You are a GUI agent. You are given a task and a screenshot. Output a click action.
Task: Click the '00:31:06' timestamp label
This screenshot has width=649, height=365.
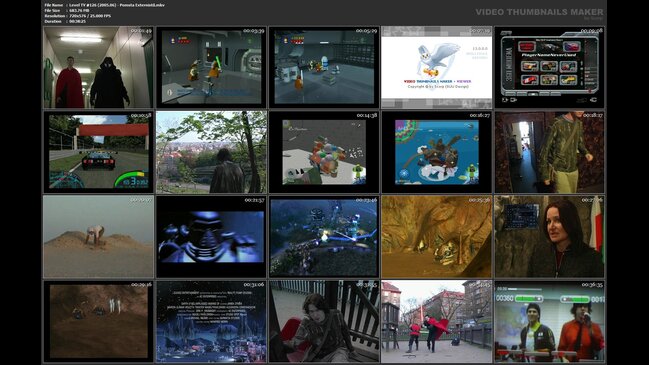[254, 285]
